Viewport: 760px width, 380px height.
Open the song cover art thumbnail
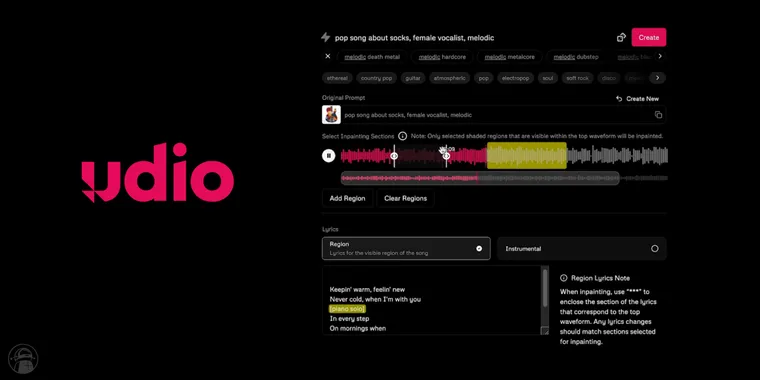(331, 115)
